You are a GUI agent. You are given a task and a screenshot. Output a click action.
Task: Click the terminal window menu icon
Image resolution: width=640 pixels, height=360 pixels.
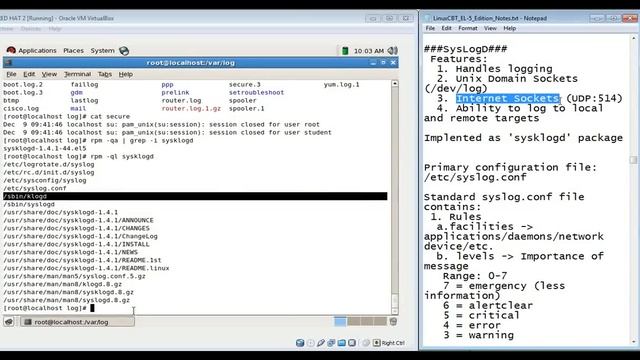point(8,62)
